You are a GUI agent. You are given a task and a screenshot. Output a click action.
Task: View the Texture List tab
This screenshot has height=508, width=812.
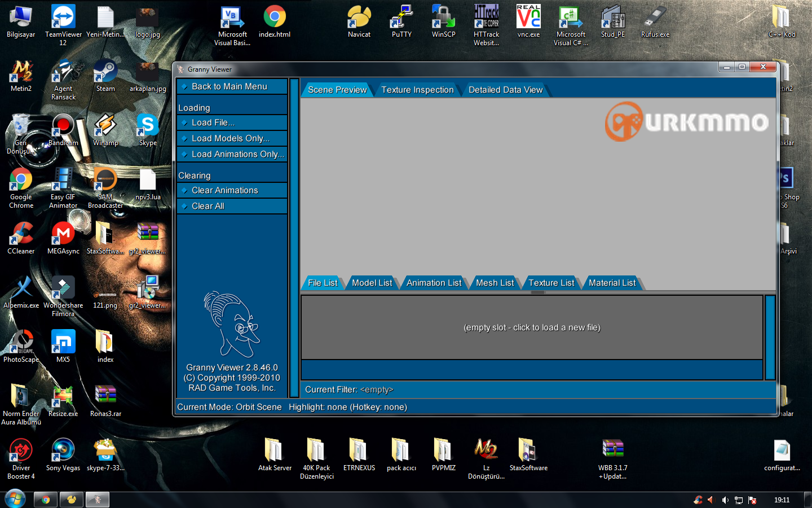(x=551, y=283)
